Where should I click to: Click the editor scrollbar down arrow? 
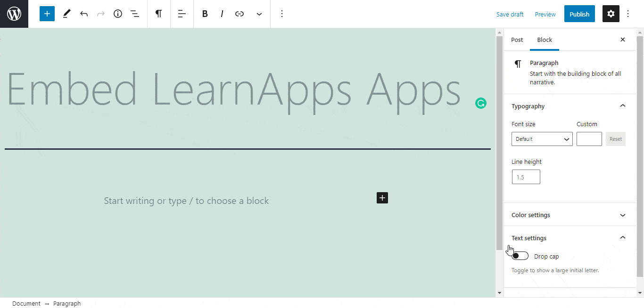pos(500,293)
